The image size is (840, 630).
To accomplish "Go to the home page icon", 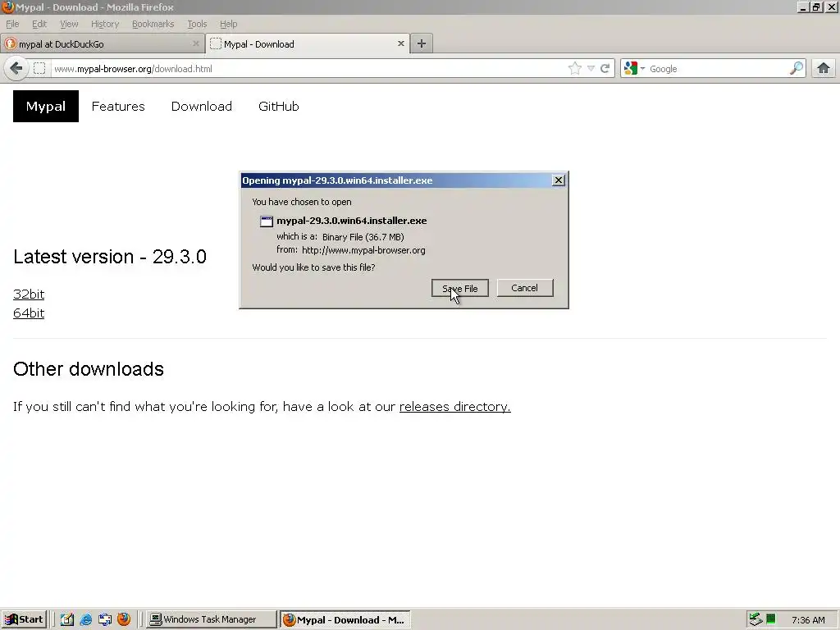I will pos(824,69).
